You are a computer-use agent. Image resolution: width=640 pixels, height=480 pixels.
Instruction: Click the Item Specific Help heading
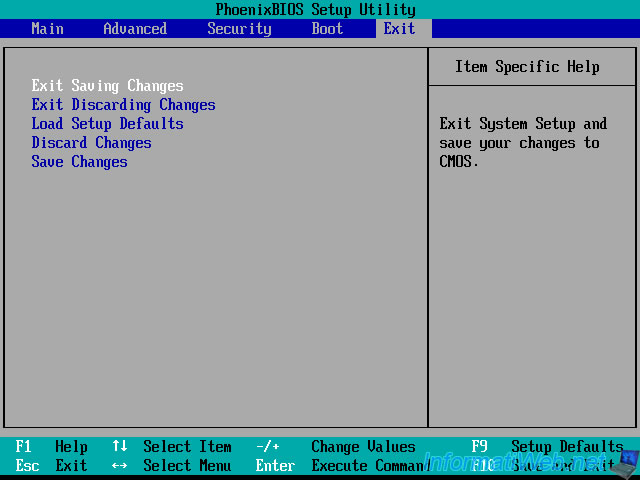[x=527, y=67]
